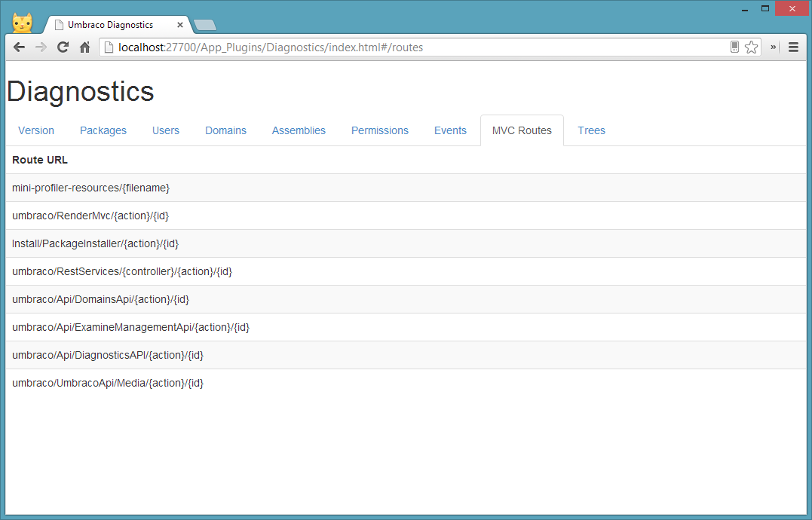The height and width of the screenshot is (520, 812).
Task: Select the MVC Routes tab
Action: pos(522,130)
